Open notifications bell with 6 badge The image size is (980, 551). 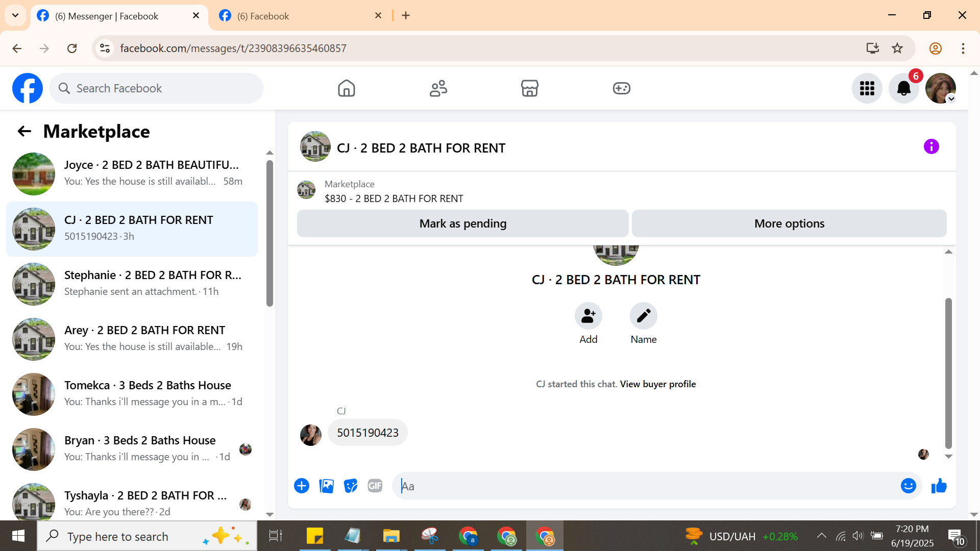click(x=904, y=88)
